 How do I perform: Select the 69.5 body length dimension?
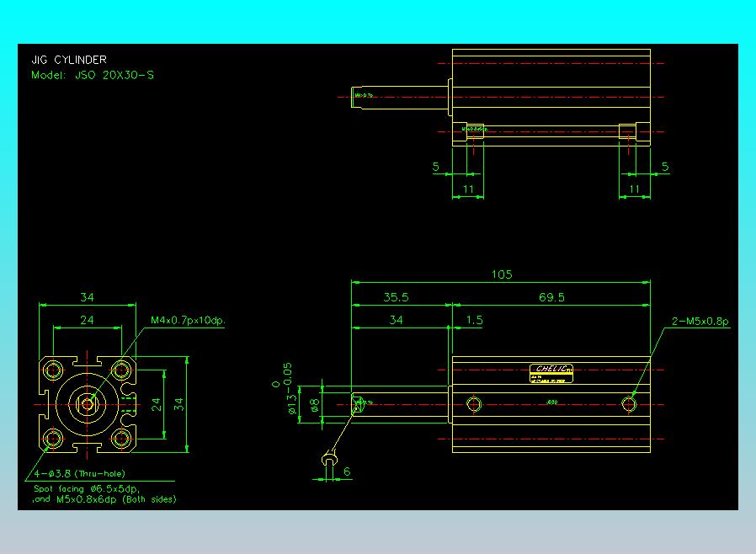click(551, 297)
